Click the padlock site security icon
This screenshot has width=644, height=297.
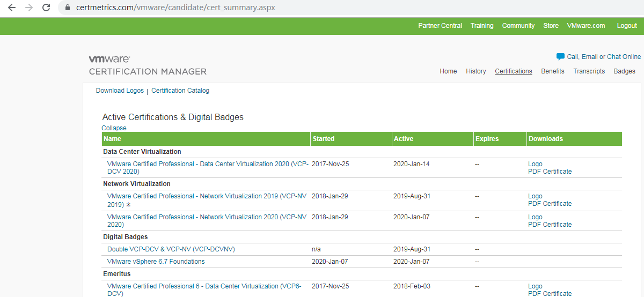pos(67,8)
